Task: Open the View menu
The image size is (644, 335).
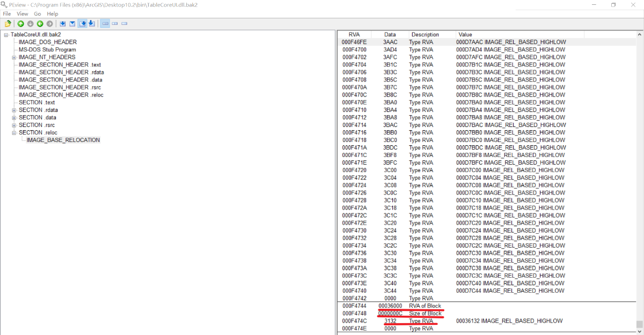Action: 23,13
